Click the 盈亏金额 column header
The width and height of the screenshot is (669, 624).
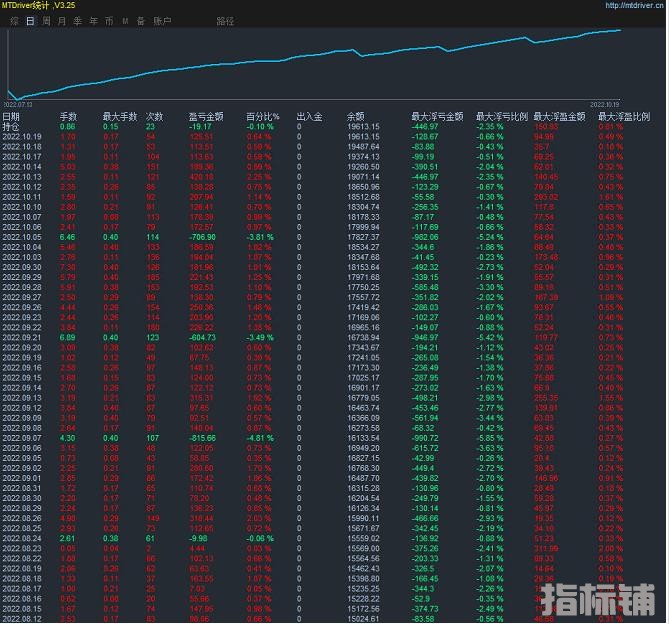(x=205, y=117)
